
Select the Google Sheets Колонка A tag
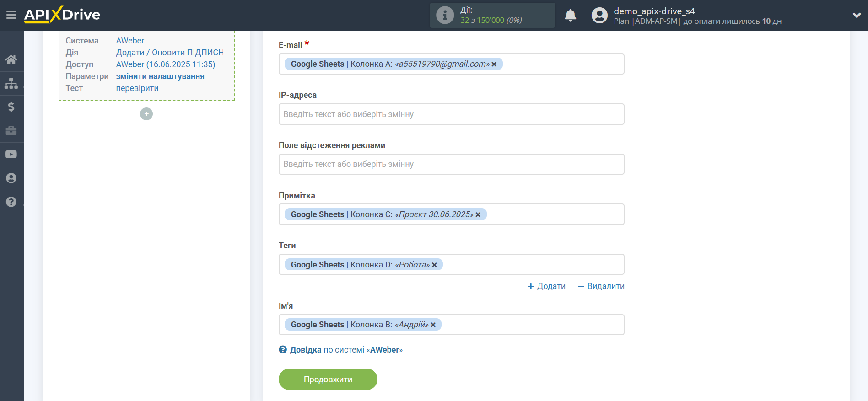tap(394, 64)
